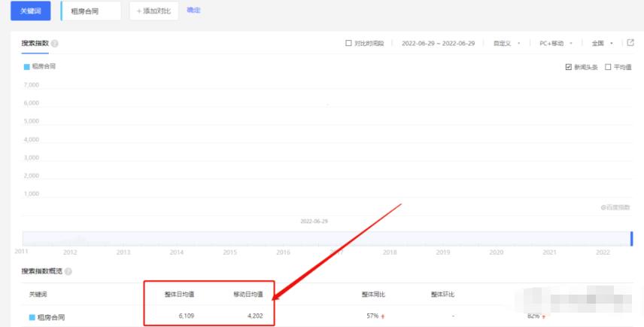This screenshot has width=644, height=327.
Task: Click help icon next to 搜索指数
Action: pyautogui.click(x=55, y=44)
